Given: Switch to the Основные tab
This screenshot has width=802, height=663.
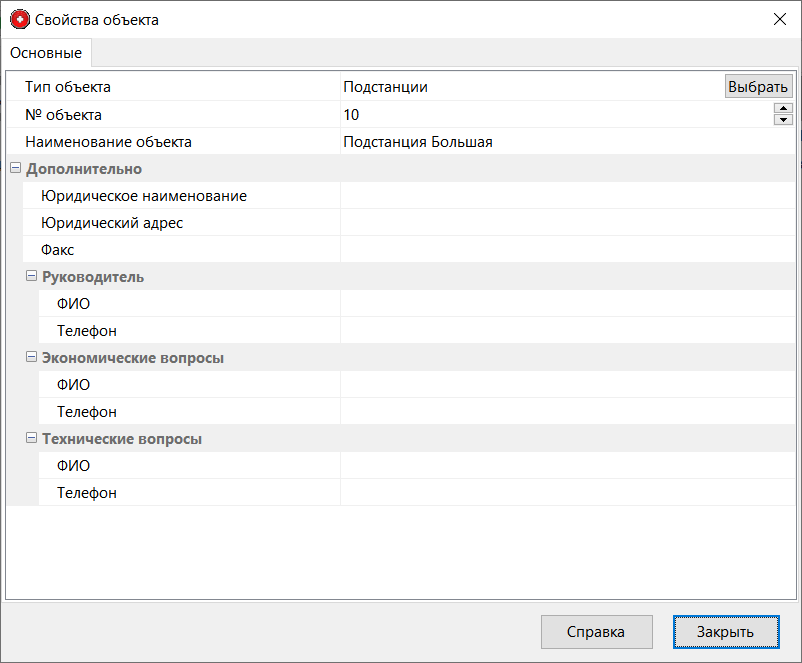Looking at the screenshot, I should point(46,53).
